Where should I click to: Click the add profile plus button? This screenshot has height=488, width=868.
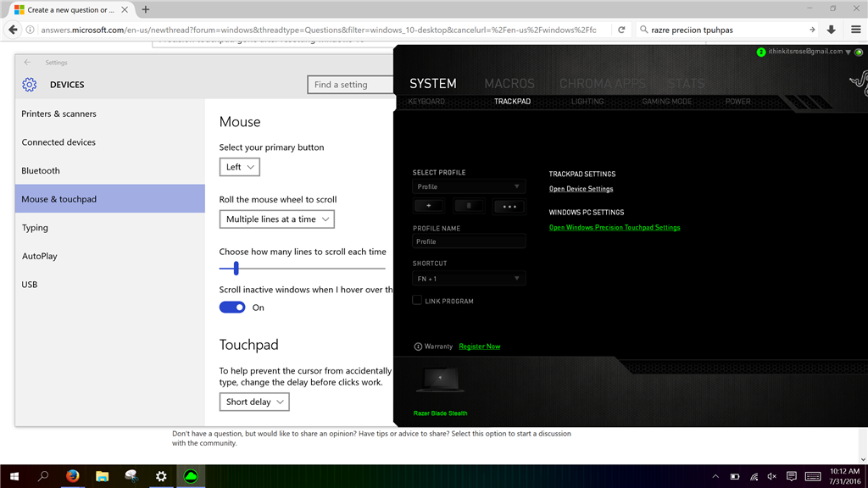click(x=428, y=206)
